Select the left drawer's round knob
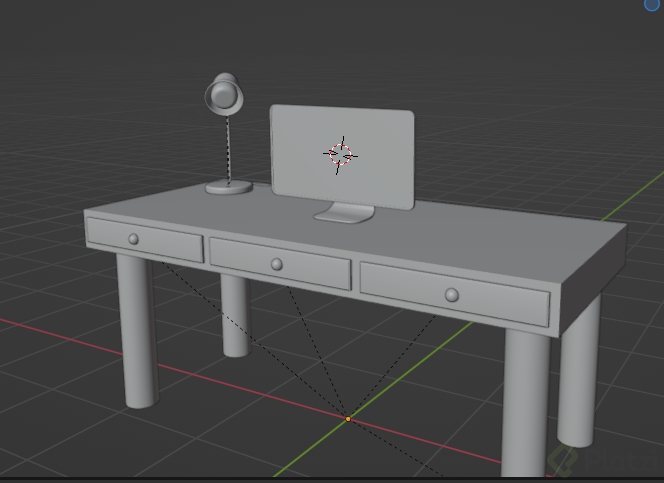The height and width of the screenshot is (483, 664). [133, 239]
